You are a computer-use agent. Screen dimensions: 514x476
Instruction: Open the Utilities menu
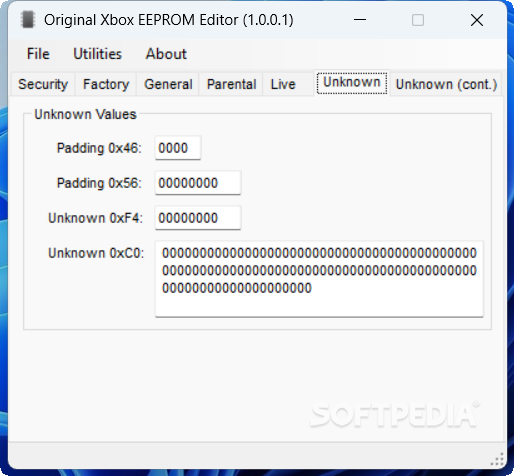(x=97, y=54)
